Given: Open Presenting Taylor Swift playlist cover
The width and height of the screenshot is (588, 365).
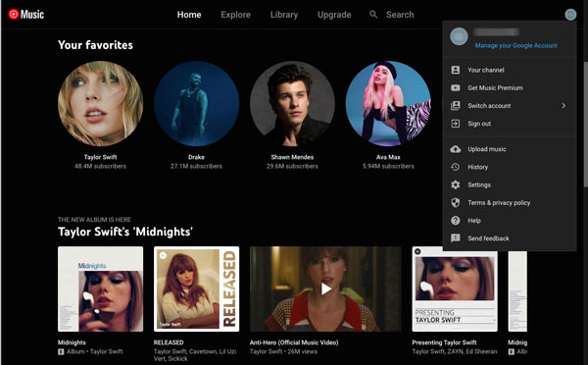Looking at the screenshot, I should click(455, 288).
